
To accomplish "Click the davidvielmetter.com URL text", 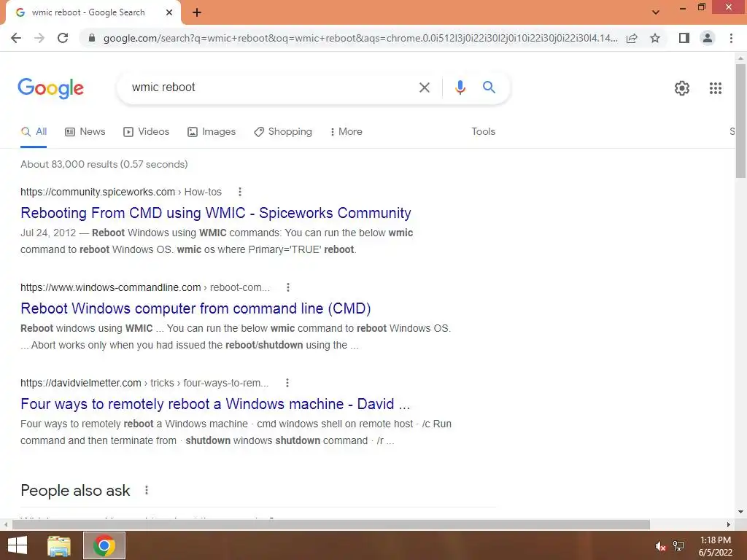I will [x=81, y=383].
